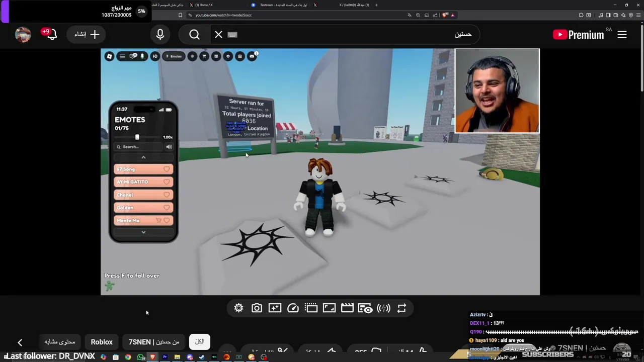Open Chrome from the taskbar
Screen dimensions: 644x362
tap(128, 357)
